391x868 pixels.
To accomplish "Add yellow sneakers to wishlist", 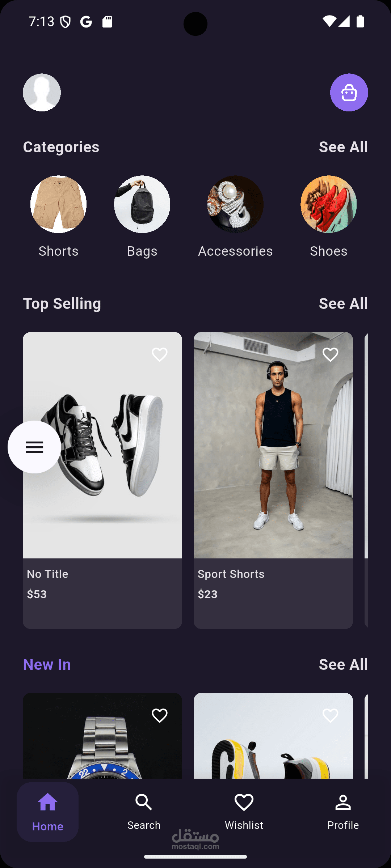I will pos(330,715).
